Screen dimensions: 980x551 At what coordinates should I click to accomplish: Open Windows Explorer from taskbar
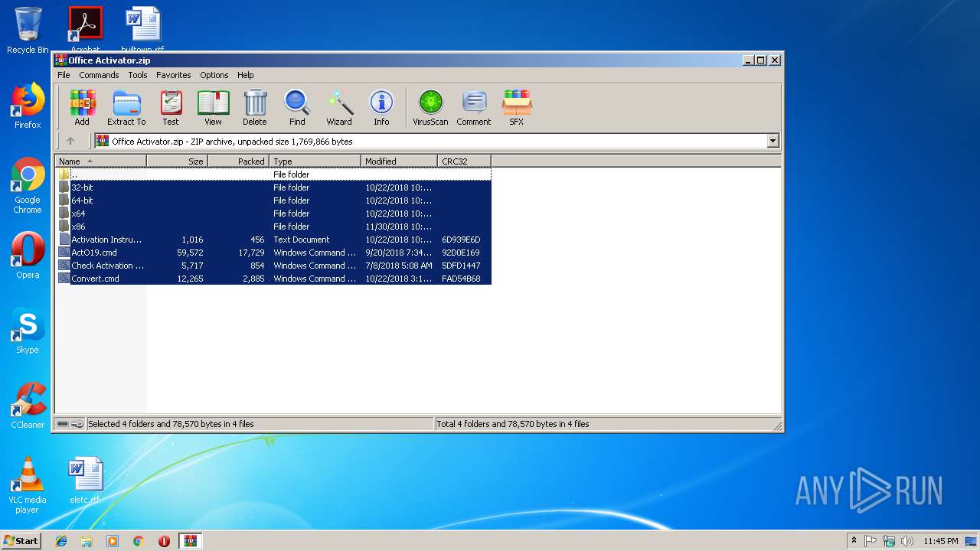[87, 541]
